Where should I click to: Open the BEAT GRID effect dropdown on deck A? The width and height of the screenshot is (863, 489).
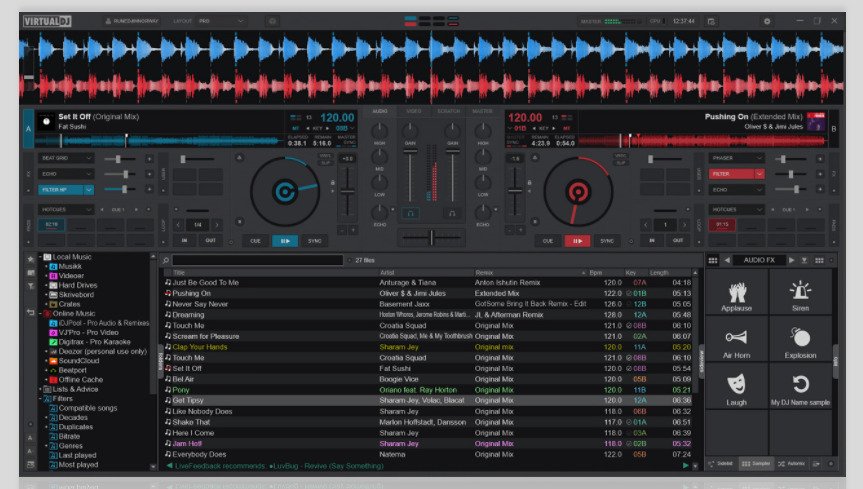(65, 158)
